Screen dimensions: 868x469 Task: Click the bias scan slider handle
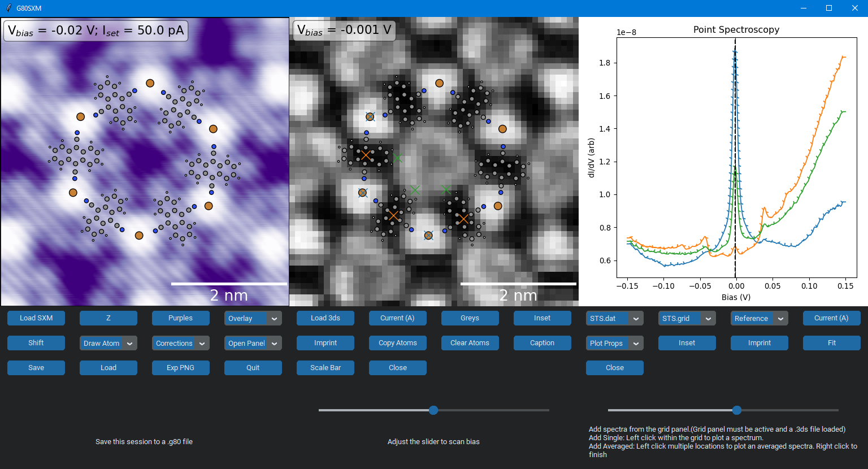433,410
